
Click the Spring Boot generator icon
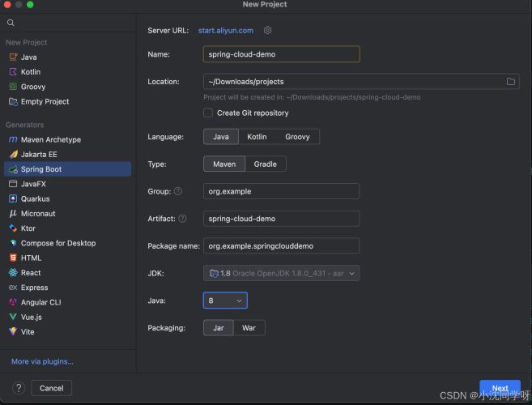tap(13, 169)
